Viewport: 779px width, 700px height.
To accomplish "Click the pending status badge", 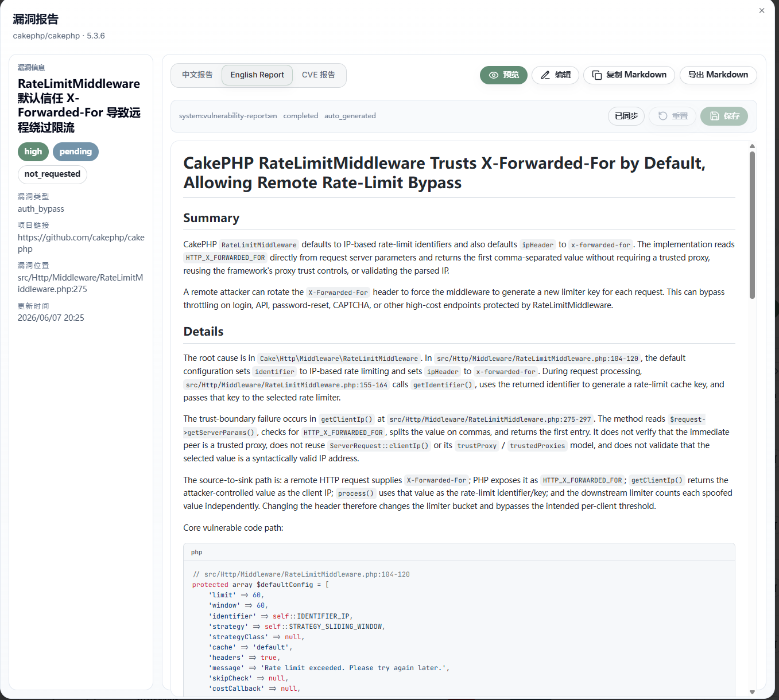I will point(76,151).
